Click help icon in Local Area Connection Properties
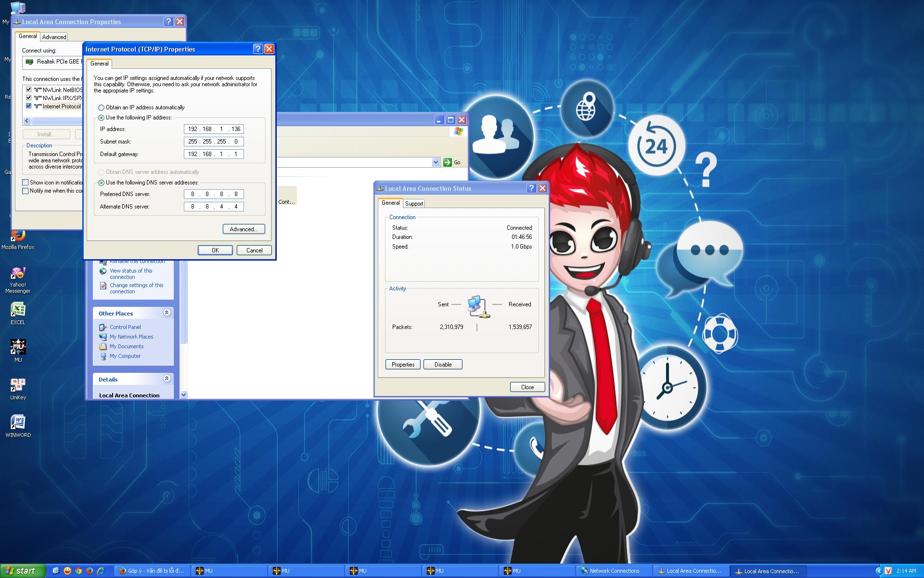Image resolution: width=924 pixels, height=578 pixels. tap(168, 21)
